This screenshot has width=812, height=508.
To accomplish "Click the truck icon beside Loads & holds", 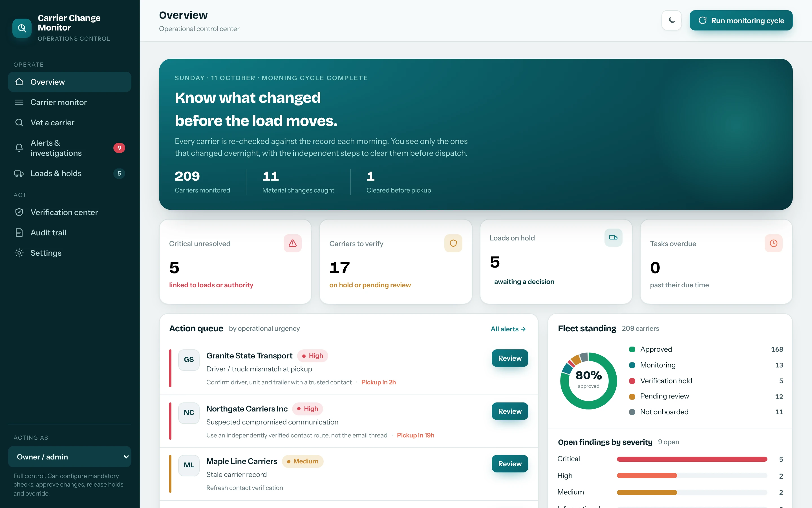I will [19, 173].
